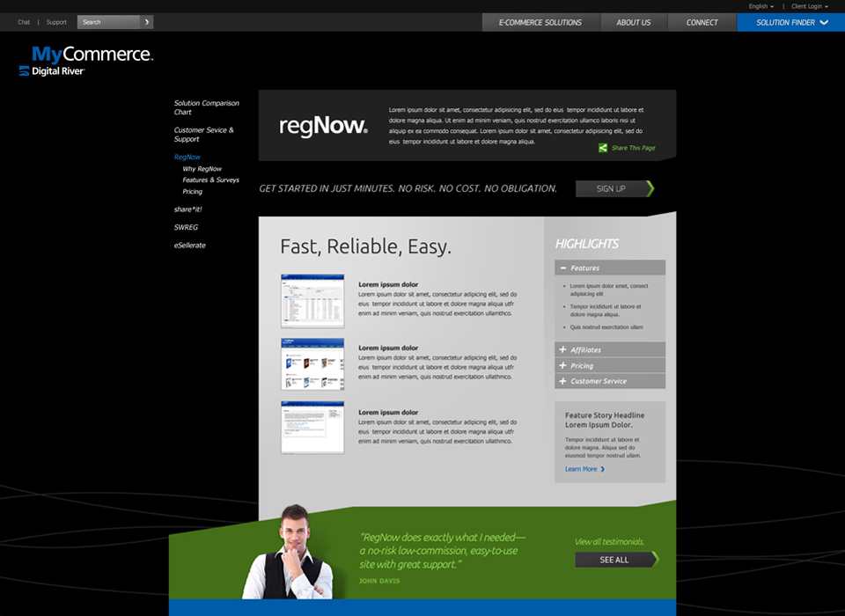Viewport: 845px width, 616px height.
Task: Click the Feature Story Headline text
Action: tap(605, 420)
